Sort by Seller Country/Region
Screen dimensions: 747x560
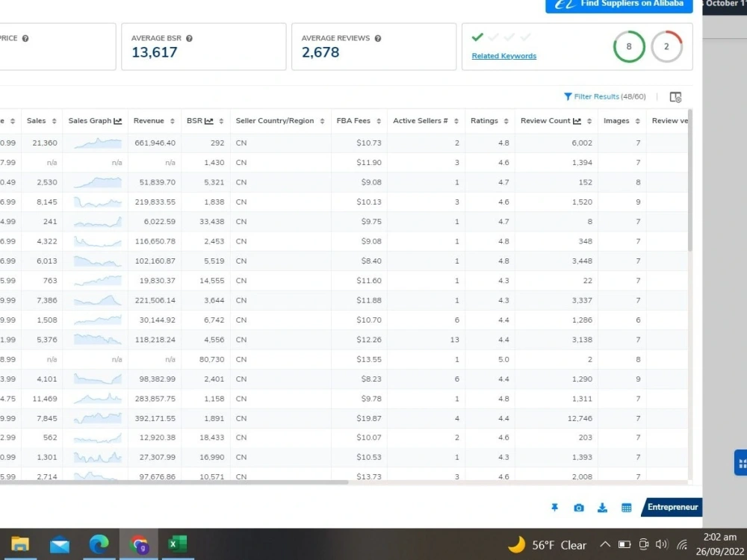click(322, 122)
